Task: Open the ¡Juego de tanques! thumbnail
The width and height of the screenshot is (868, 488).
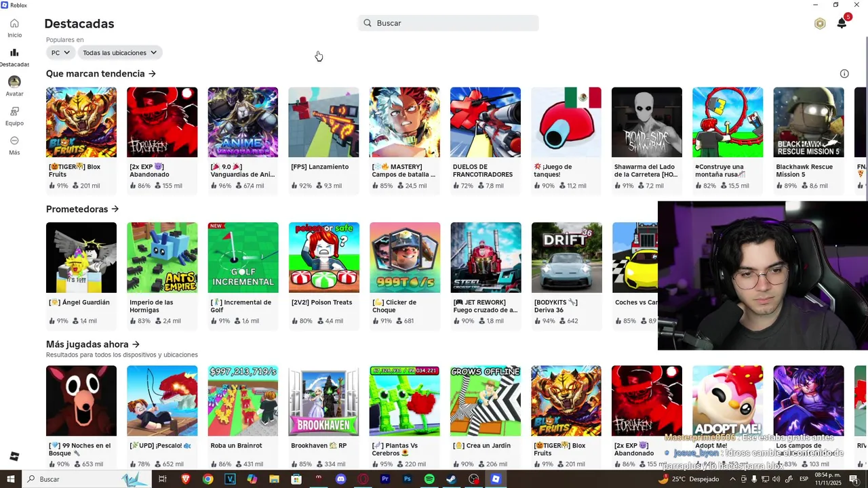Action: pos(566,122)
